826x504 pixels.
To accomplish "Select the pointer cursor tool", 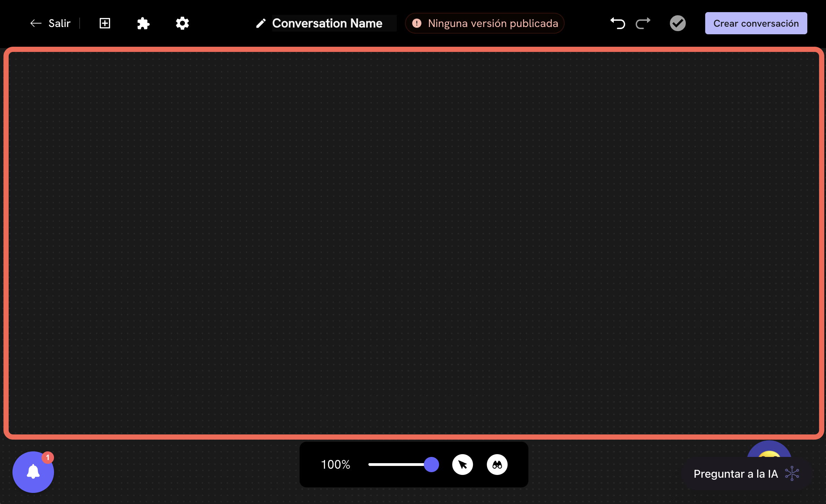I will (x=463, y=465).
